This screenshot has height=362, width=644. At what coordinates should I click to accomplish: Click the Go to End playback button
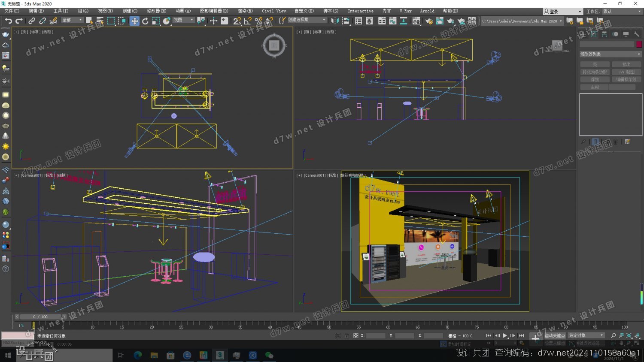521,335
